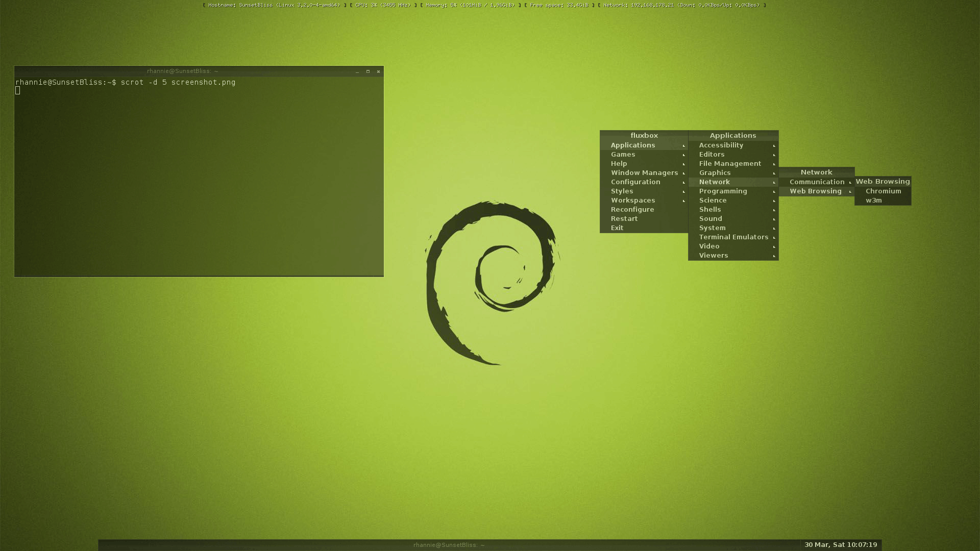The height and width of the screenshot is (551, 980).
Task: Expand the Communication submenu
Action: [817, 182]
